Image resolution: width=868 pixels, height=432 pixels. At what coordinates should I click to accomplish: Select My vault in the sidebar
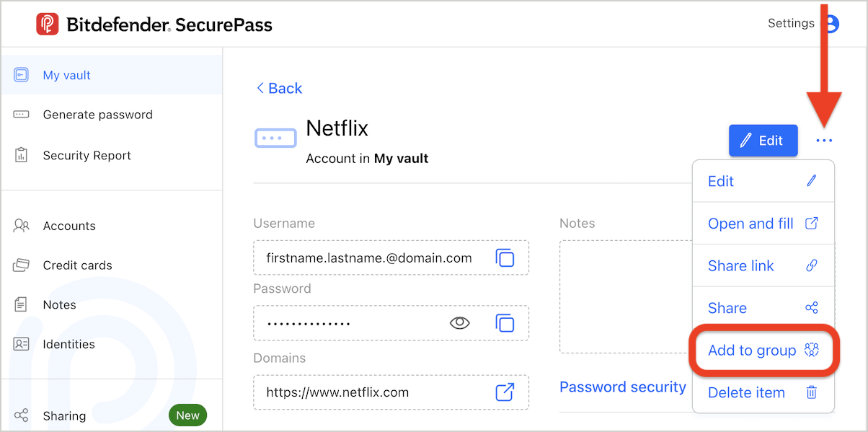112,75
